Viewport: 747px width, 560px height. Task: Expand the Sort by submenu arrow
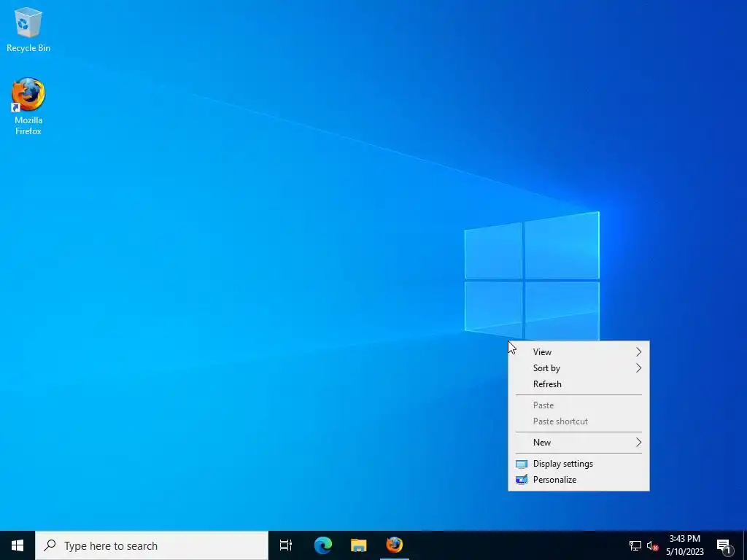(638, 368)
